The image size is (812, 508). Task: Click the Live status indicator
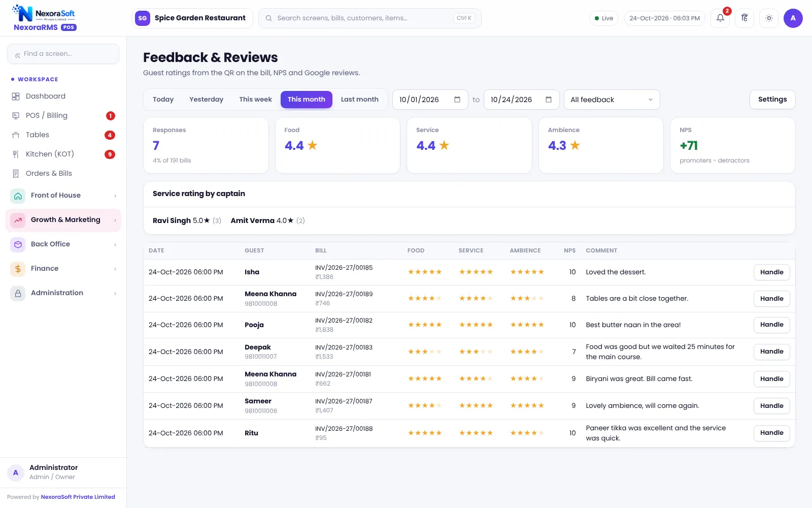[x=604, y=18]
